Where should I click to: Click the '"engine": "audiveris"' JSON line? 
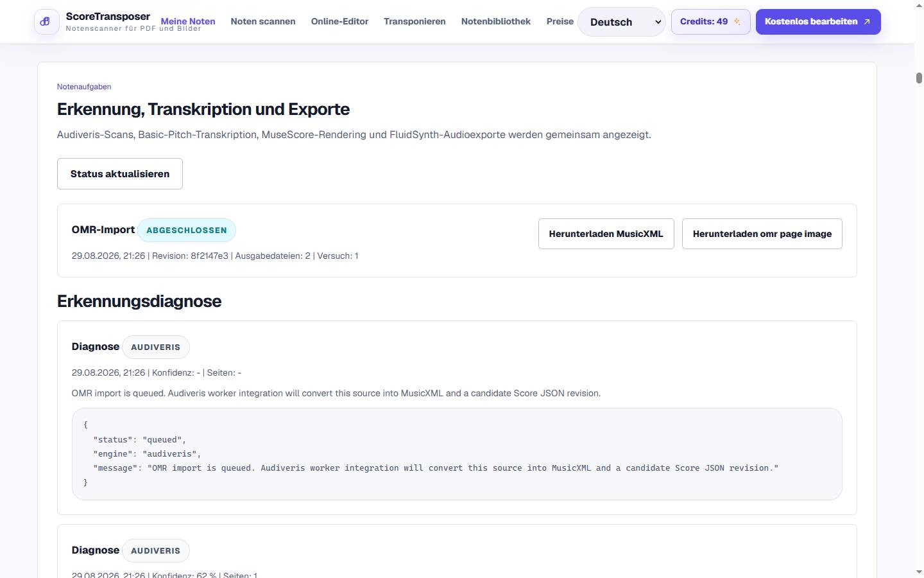[x=147, y=454]
